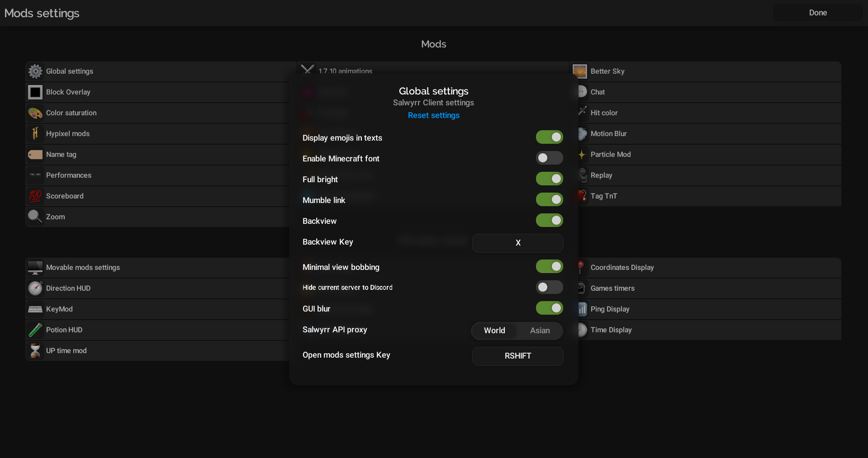Click the Reset settings link
Viewport: 868px width, 458px height.
click(433, 116)
